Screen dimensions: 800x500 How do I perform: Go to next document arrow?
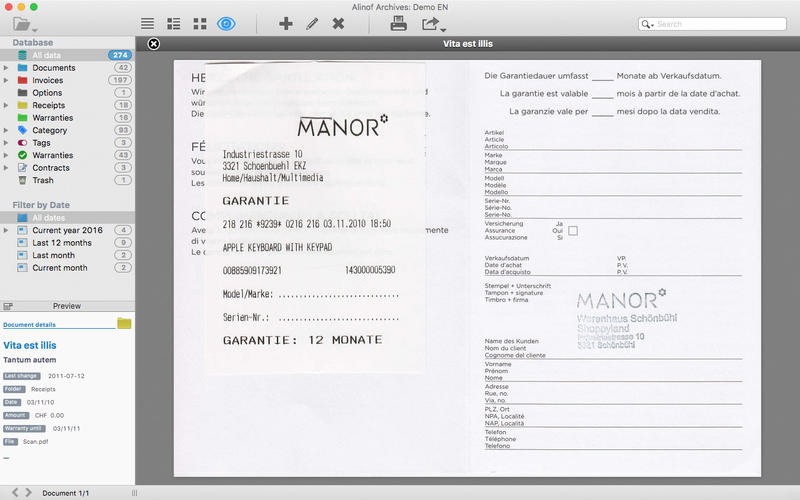[29, 492]
